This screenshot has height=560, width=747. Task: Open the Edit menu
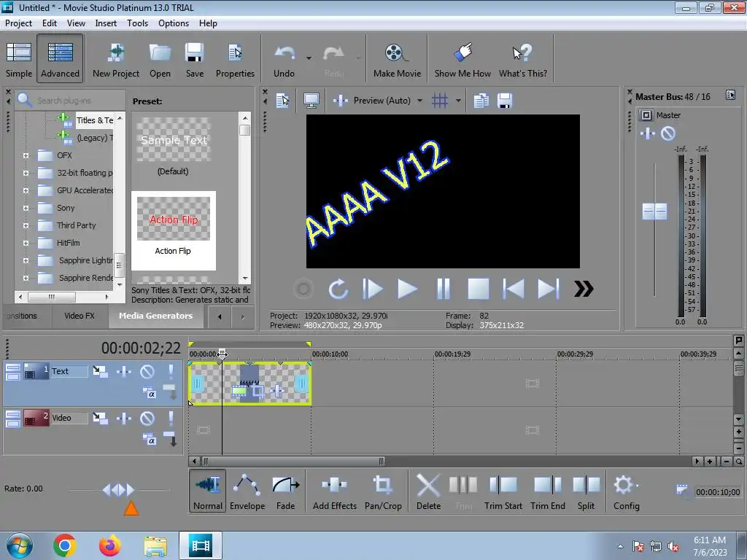49,23
